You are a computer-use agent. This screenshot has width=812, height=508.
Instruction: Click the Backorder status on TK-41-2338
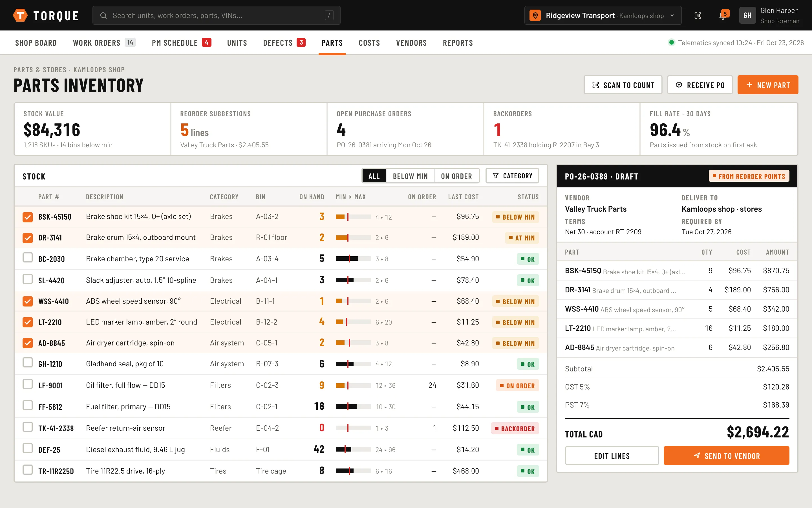515,428
